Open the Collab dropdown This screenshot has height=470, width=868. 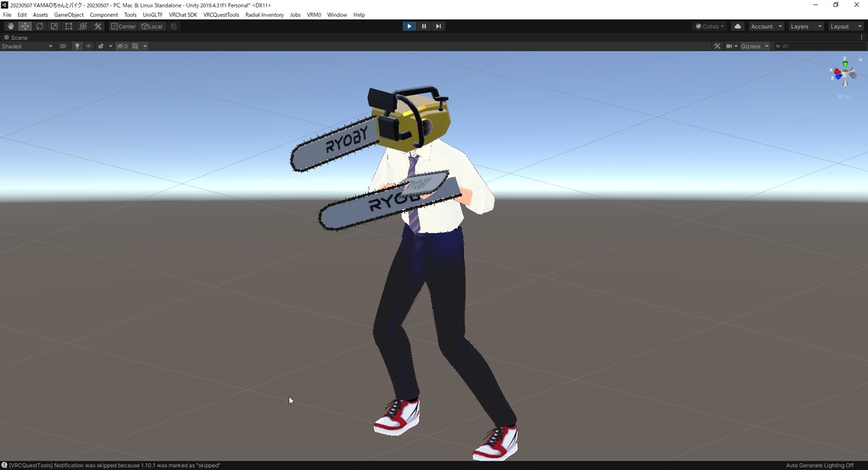coord(709,26)
